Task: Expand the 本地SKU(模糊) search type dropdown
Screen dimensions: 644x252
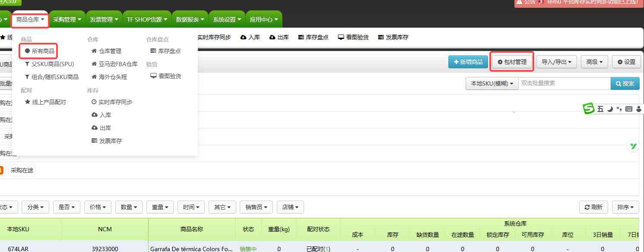Action: pos(492,83)
